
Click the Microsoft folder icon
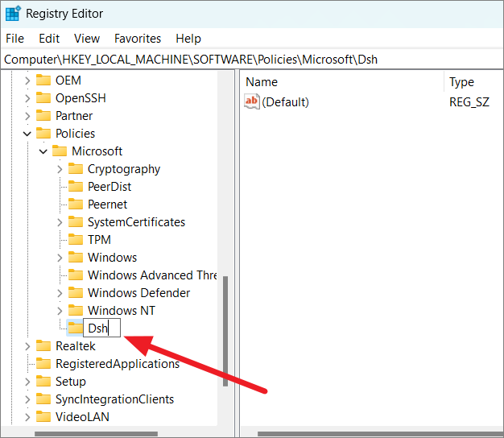[60, 151]
